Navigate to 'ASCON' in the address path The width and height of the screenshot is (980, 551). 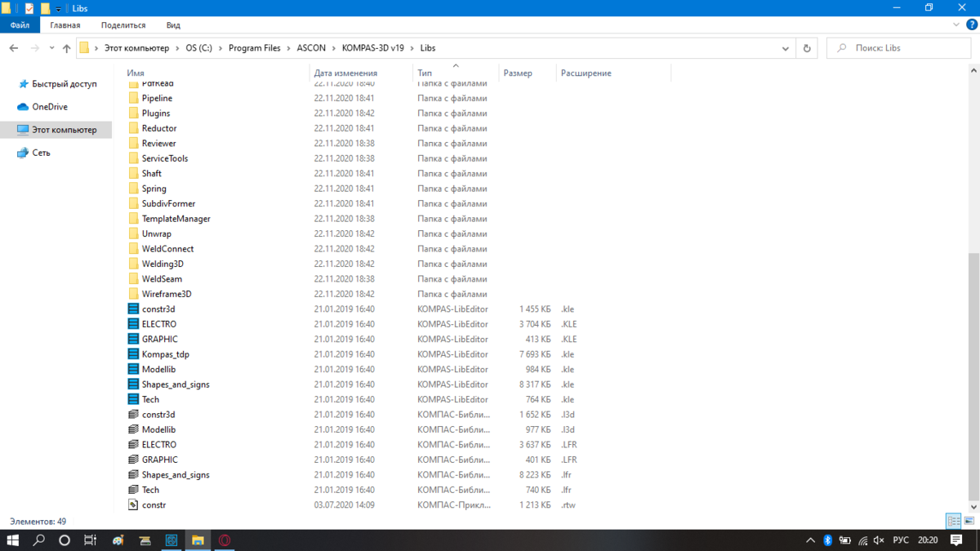[x=311, y=48]
